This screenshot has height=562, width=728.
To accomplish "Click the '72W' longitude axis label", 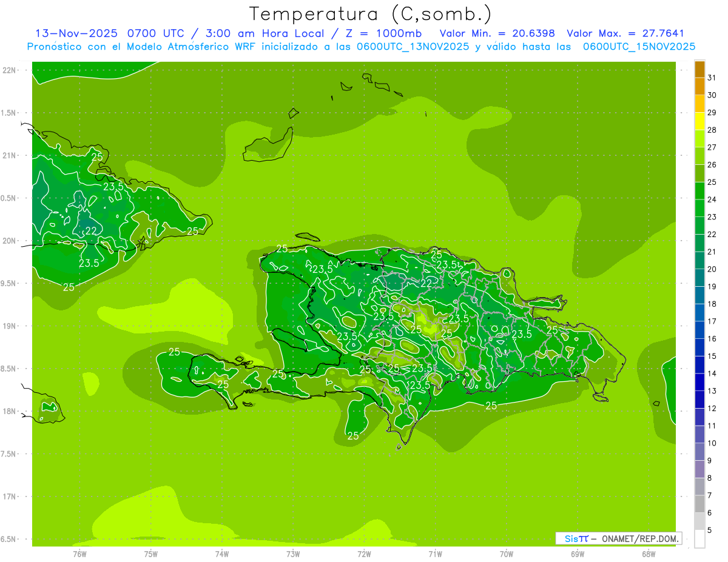I will (x=364, y=554).
